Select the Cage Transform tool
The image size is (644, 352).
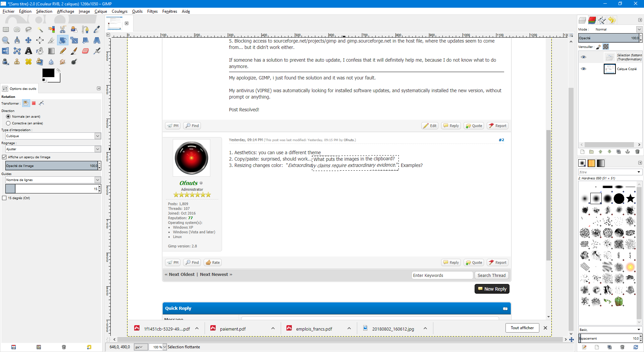17,51
